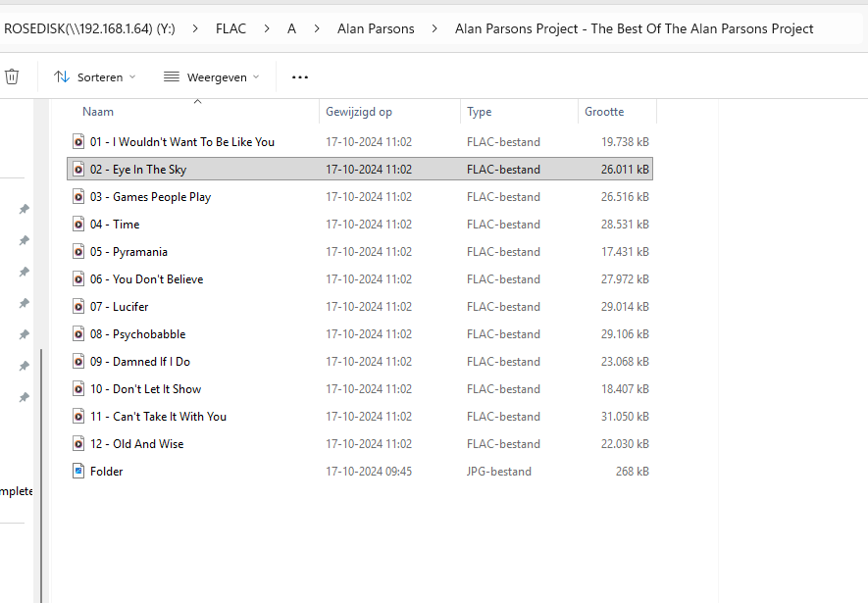
Task: Click the file icon of 08 - Psychobabble
Action: [78, 334]
